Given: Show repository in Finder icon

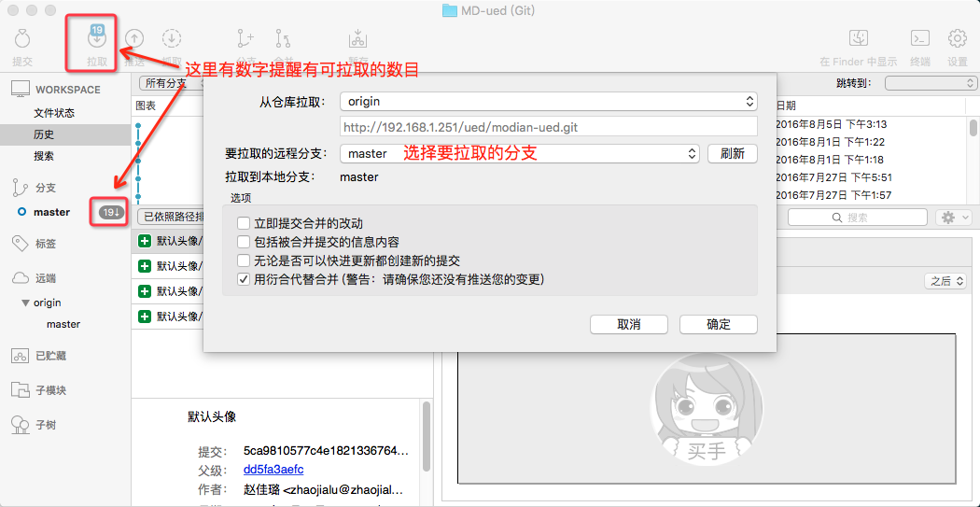Looking at the screenshot, I should 858,38.
